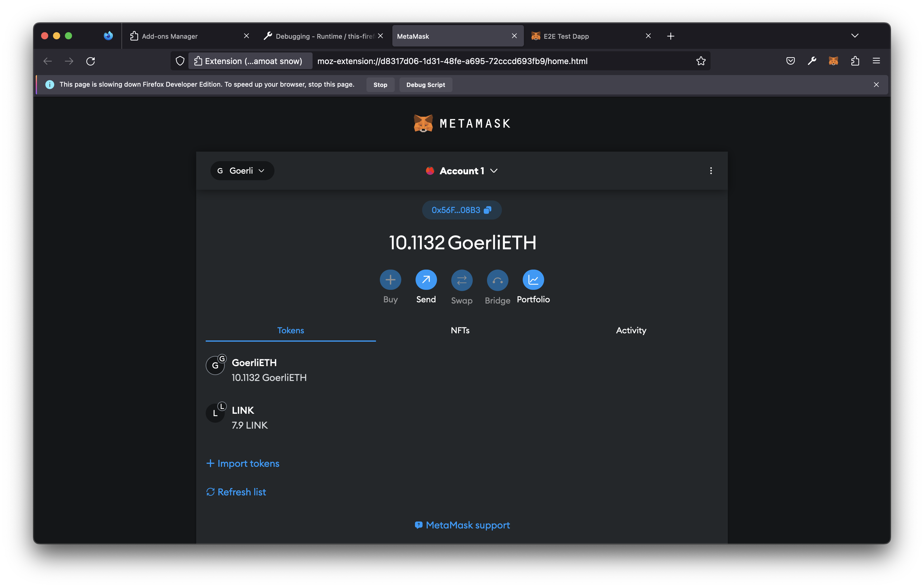Click the info icon in notification bar
Image resolution: width=924 pixels, height=588 pixels.
click(x=50, y=85)
